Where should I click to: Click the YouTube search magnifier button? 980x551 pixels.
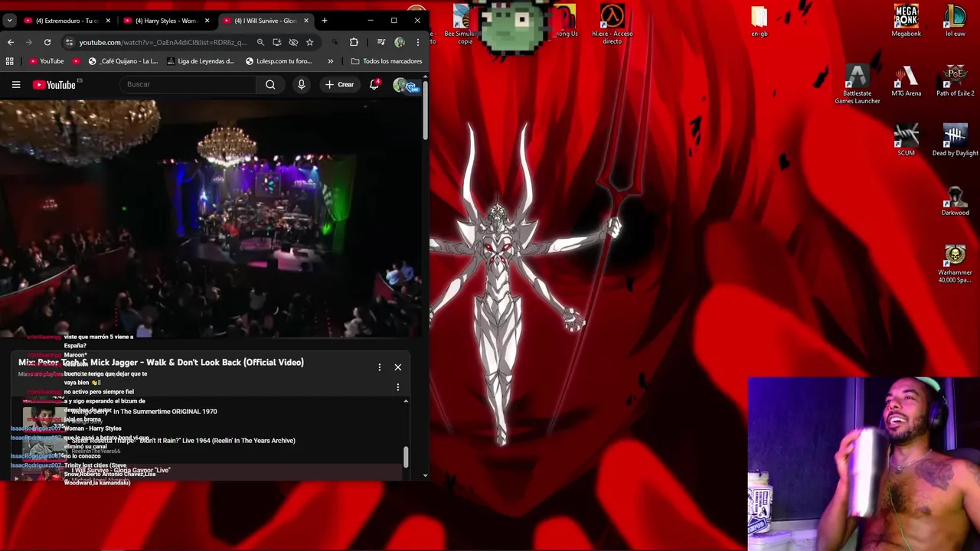pyautogui.click(x=270, y=84)
